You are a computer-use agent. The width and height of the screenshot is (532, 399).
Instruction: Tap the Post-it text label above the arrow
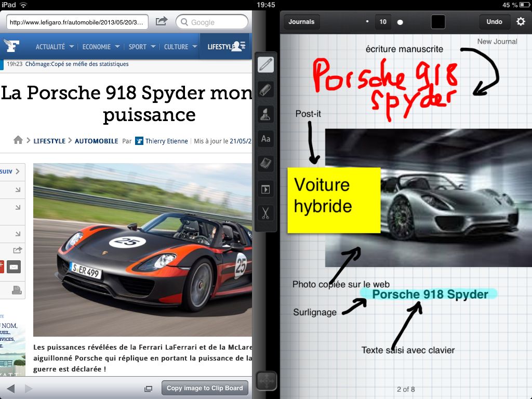(x=308, y=114)
